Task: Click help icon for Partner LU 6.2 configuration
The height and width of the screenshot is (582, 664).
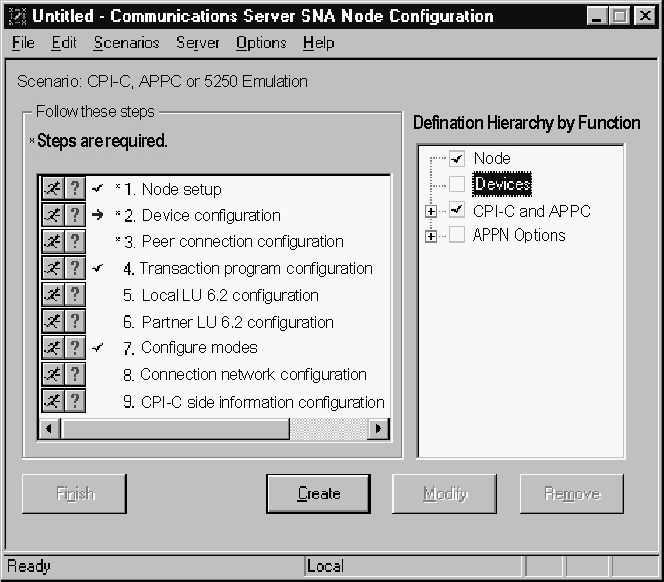Action: click(73, 322)
